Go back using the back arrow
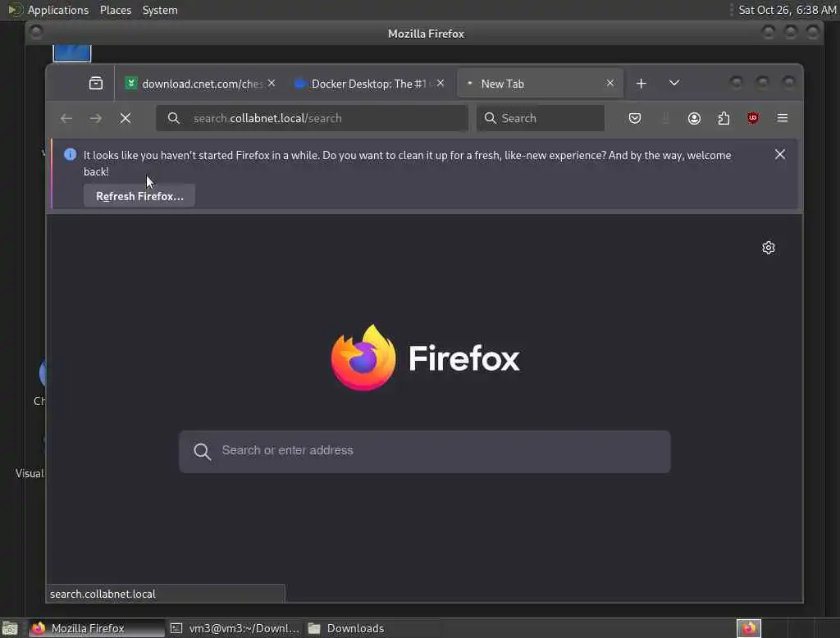Viewport: 840px width, 638px height. [x=66, y=118]
